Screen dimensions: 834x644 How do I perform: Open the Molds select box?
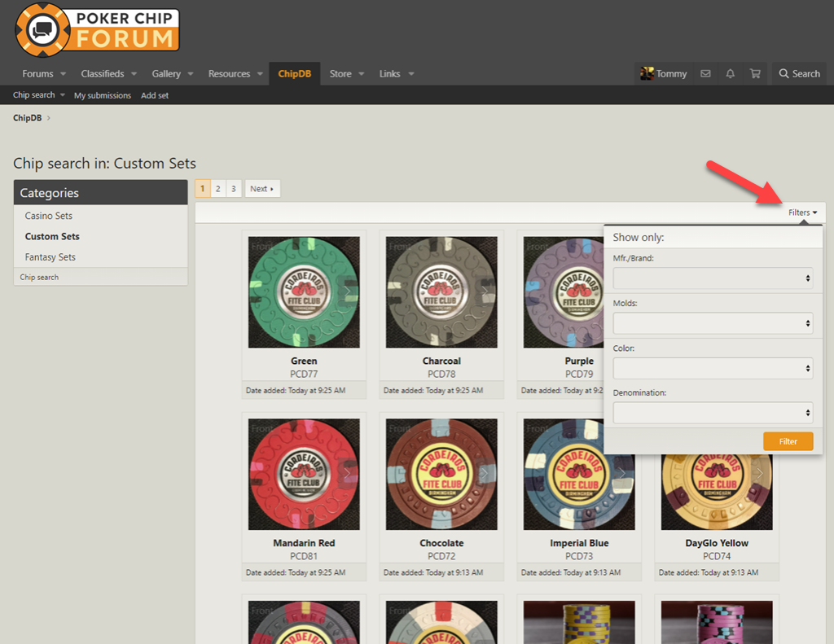713,322
